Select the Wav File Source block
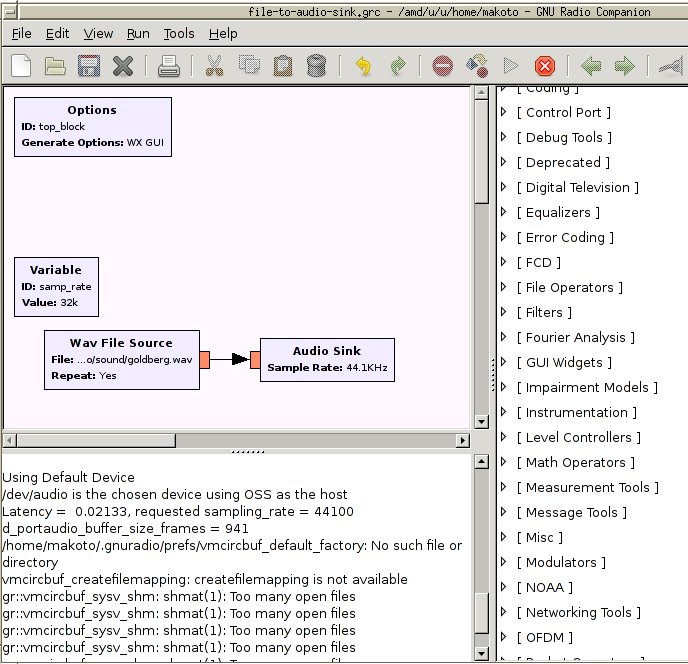688x664 pixels. 122,360
